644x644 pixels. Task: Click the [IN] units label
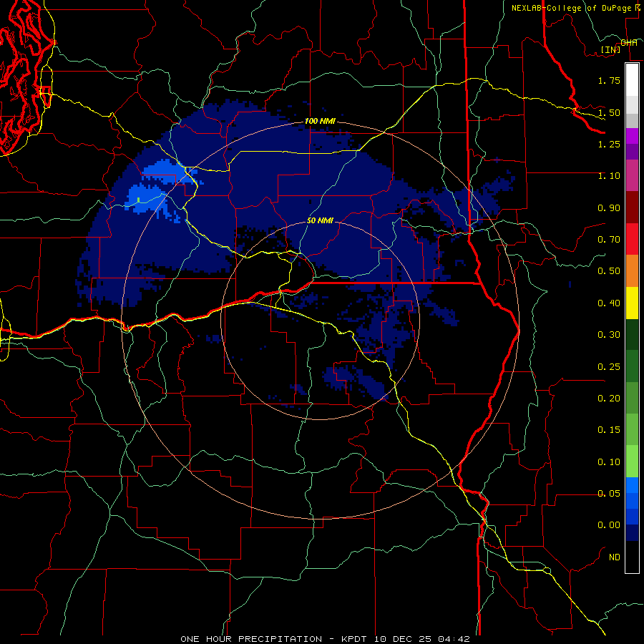tap(610, 49)
